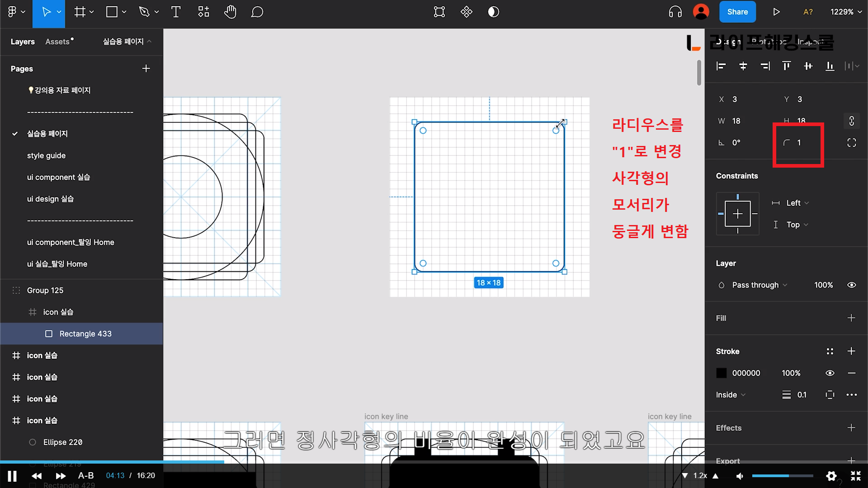The height and width of the screenshot is (488, 868).
Task: Select the Resources components icon
Action: 203,12
